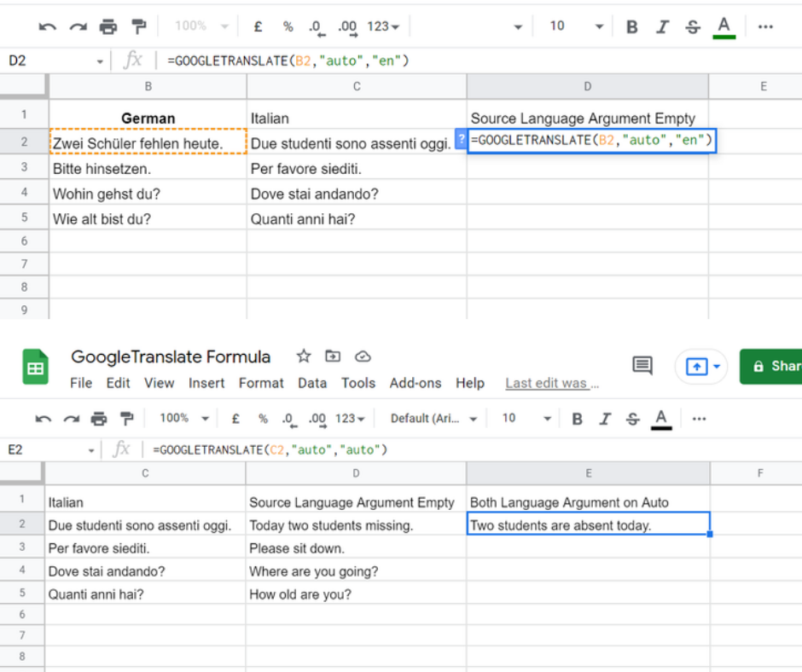
Task: Open the 'Last edit was' link
Action: pyautogui.click(x=551, y=383)
